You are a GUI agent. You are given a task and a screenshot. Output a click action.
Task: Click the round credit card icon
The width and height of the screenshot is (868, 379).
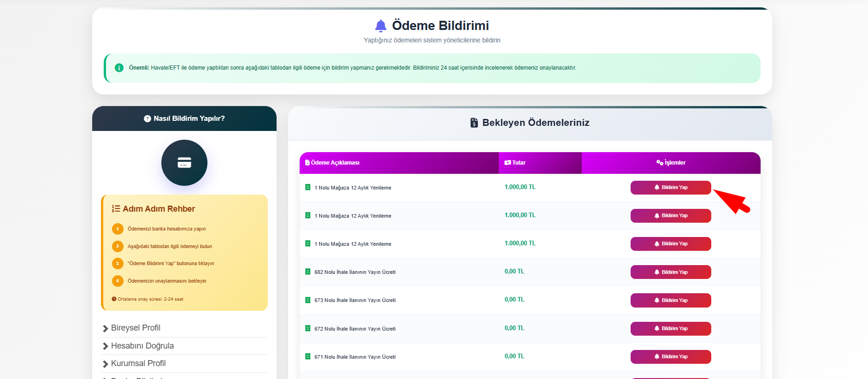(x=184, y=163)
